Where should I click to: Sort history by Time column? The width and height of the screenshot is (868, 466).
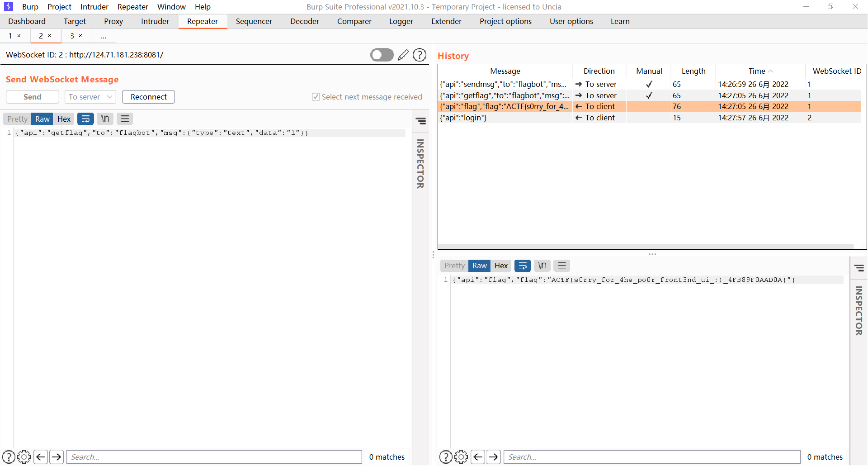click(x=760, y=71)
